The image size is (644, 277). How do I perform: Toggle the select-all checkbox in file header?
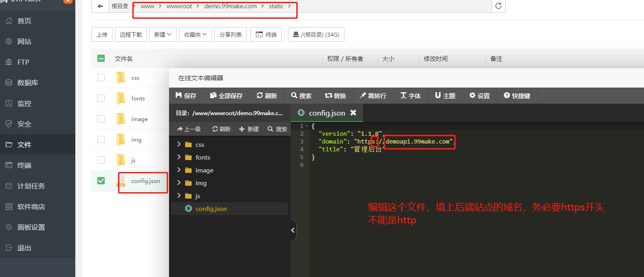tap(101, 58)
